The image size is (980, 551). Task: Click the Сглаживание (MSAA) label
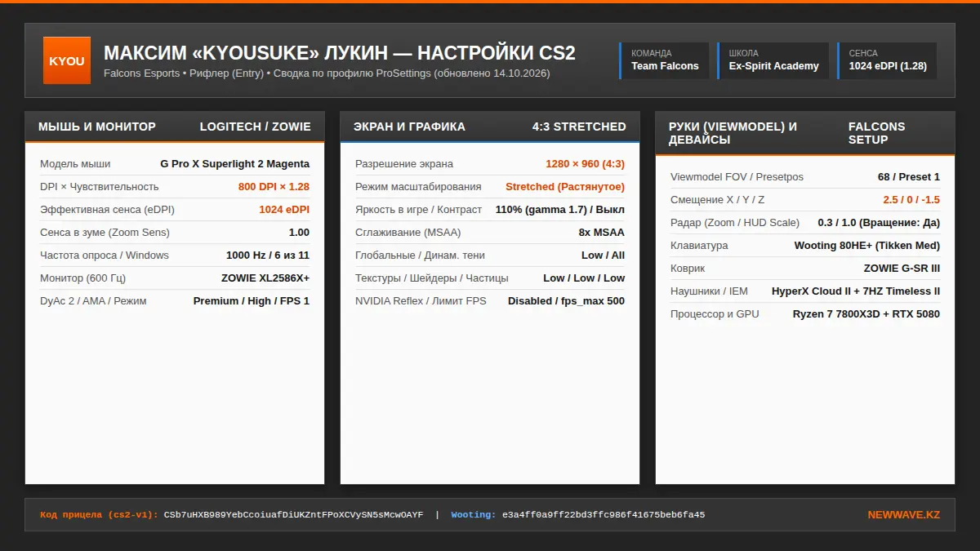point(408,232)
